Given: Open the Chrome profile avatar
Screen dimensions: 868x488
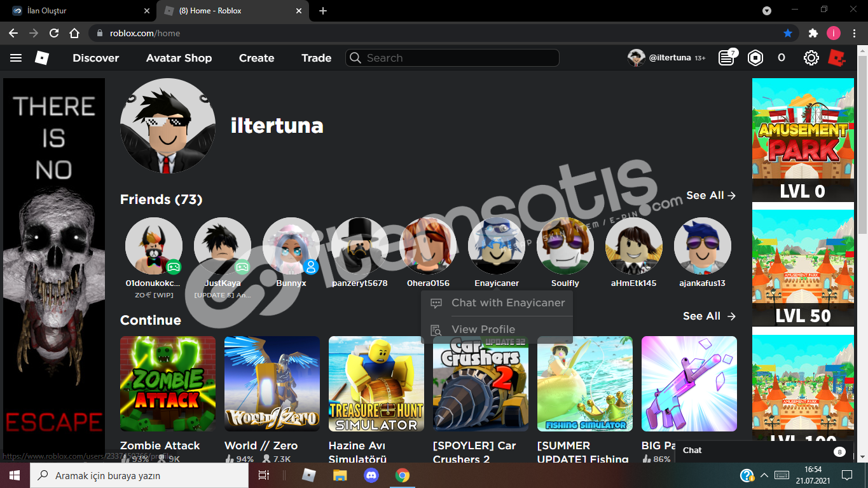Looking at the screenshot, I should click(833, 33).
